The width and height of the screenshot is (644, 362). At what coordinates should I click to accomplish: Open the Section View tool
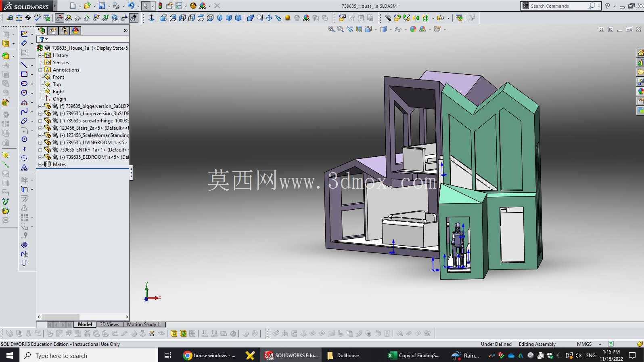click(x=359, y=29)
